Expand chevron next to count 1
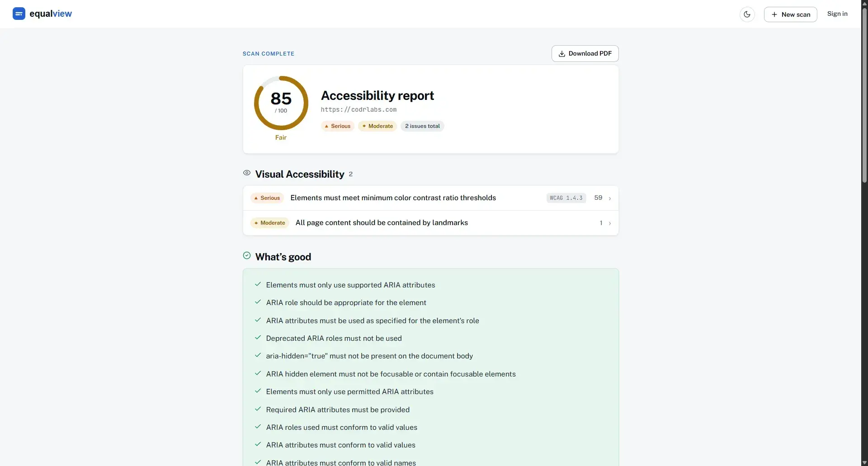Image resolution: width=868 pixels, height=466 pixels. click(x=610, y=223)
